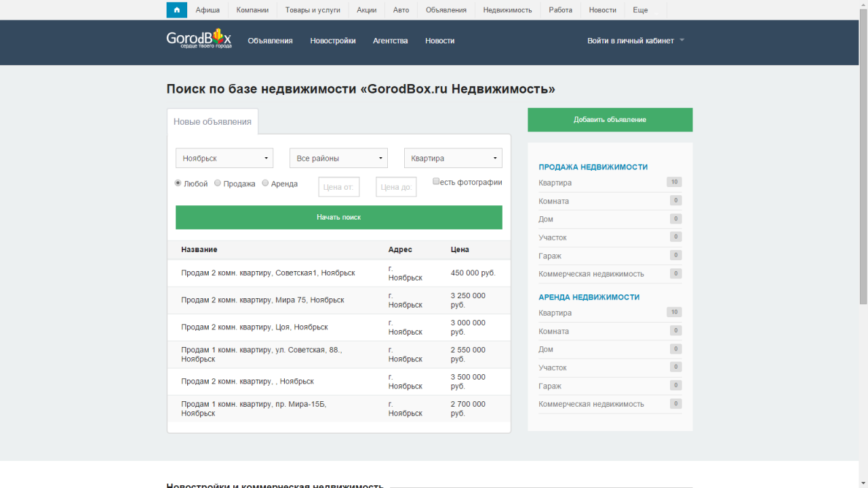Go to Агентства in header navigation

(x=390, y=41)
